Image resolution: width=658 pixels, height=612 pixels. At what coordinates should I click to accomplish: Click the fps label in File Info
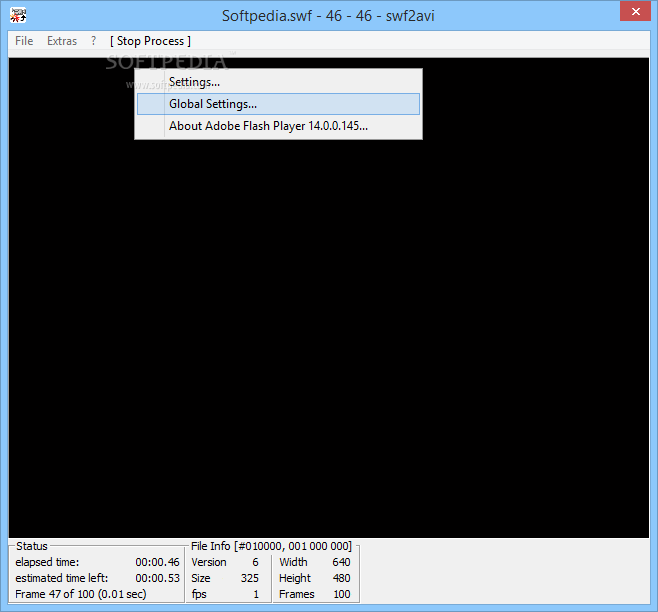pos(199,594)
